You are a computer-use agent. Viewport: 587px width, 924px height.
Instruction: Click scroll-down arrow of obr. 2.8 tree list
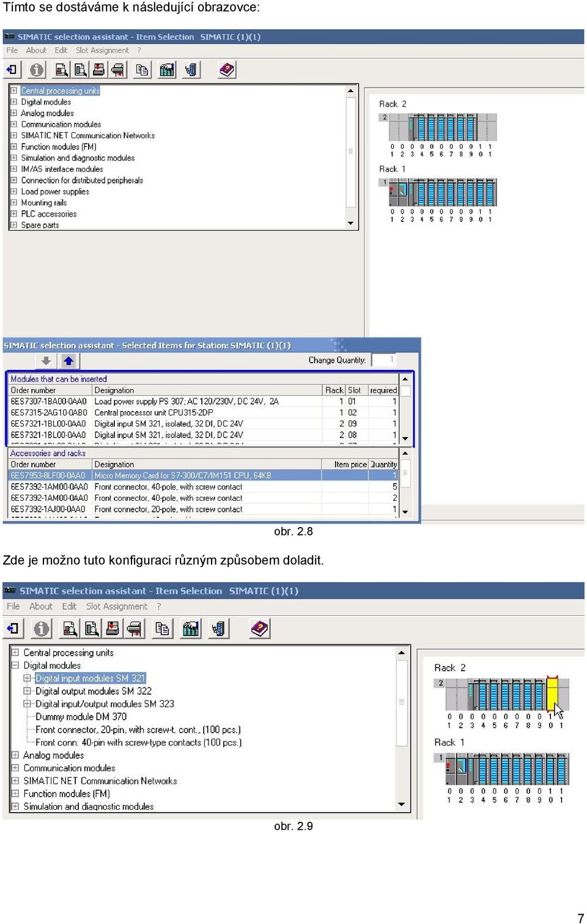click(x=351, y=223)
